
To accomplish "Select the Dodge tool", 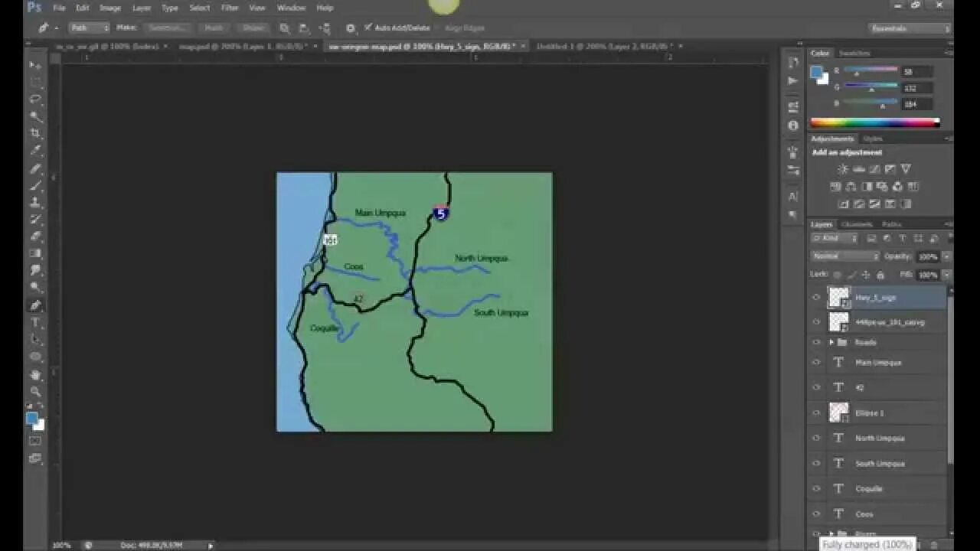I will click(35, 288).
